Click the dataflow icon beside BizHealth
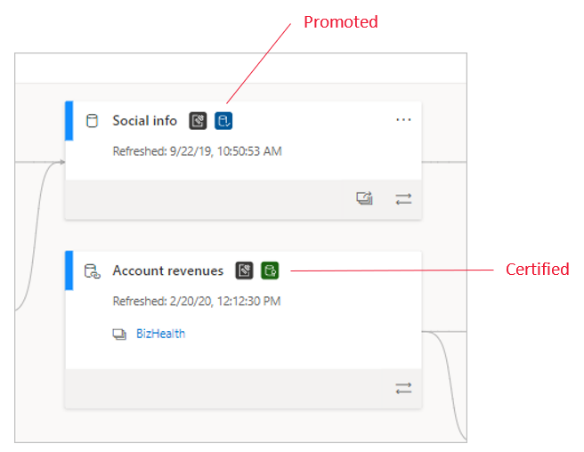Screen dimensions: 584x452 pos(120,334)
